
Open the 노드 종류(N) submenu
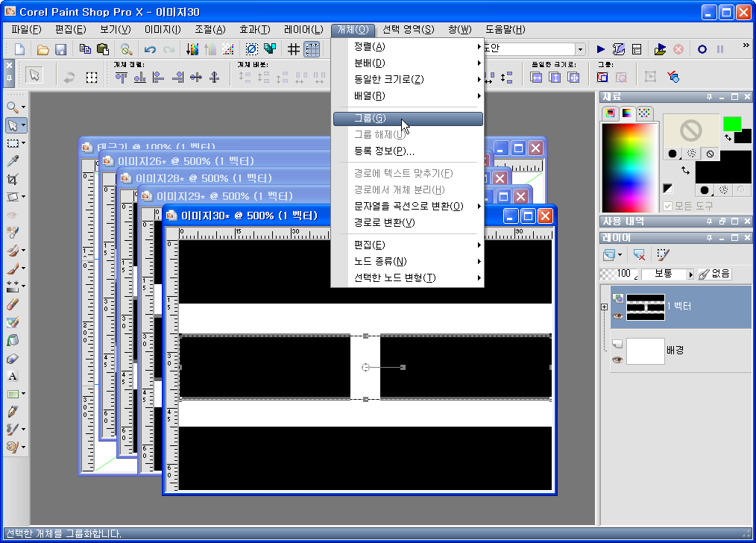pyautogui.click(x=408, y=261)
